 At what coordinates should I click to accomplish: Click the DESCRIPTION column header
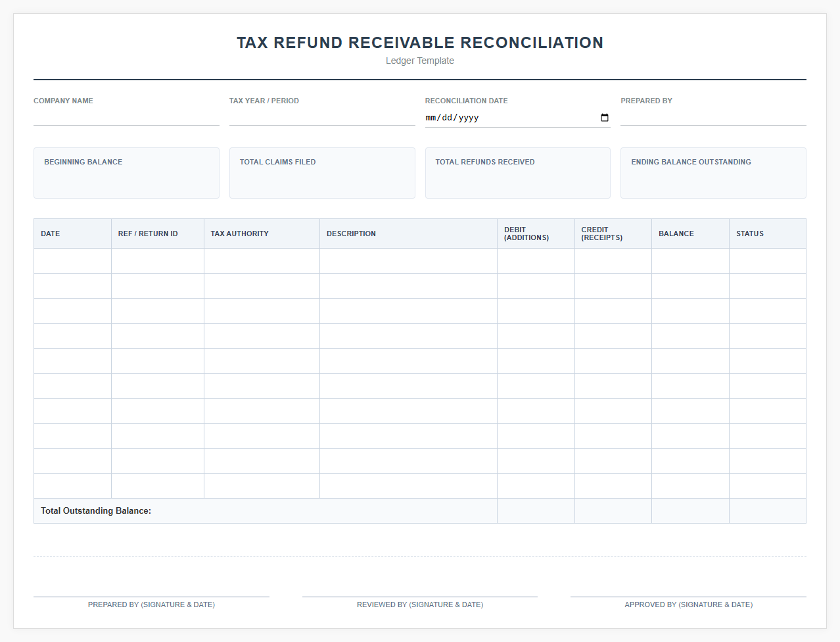(x=408, y=234)
